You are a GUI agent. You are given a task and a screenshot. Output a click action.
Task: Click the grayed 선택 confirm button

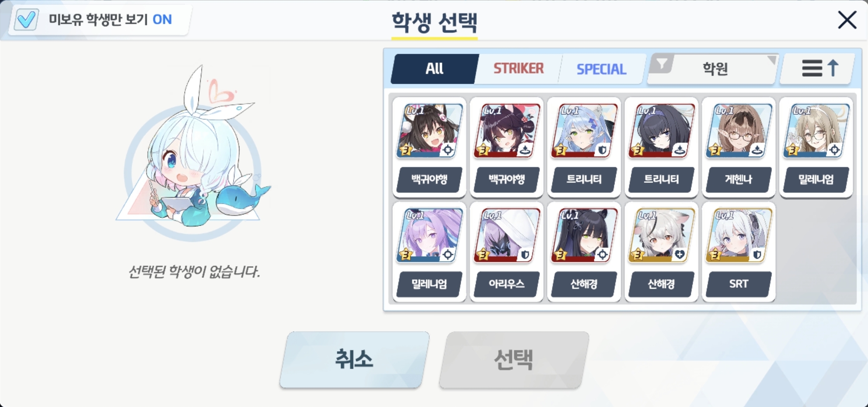[514, 360]
